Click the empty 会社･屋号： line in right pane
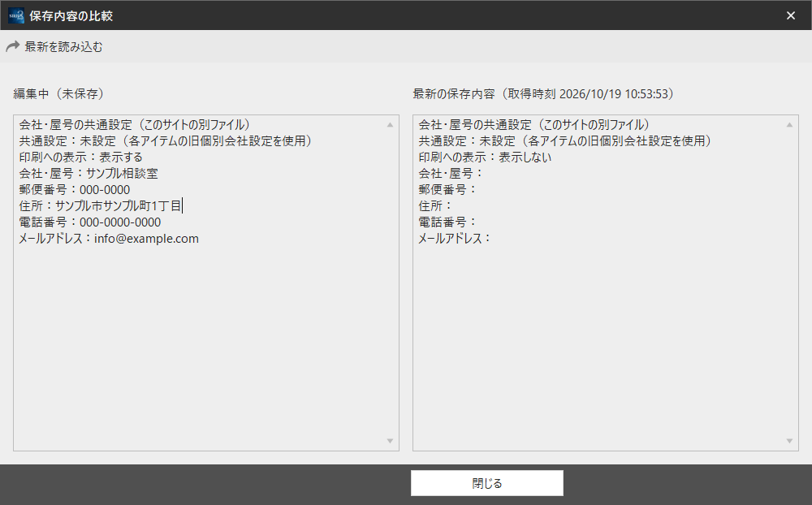 click(x=451, y=174)
